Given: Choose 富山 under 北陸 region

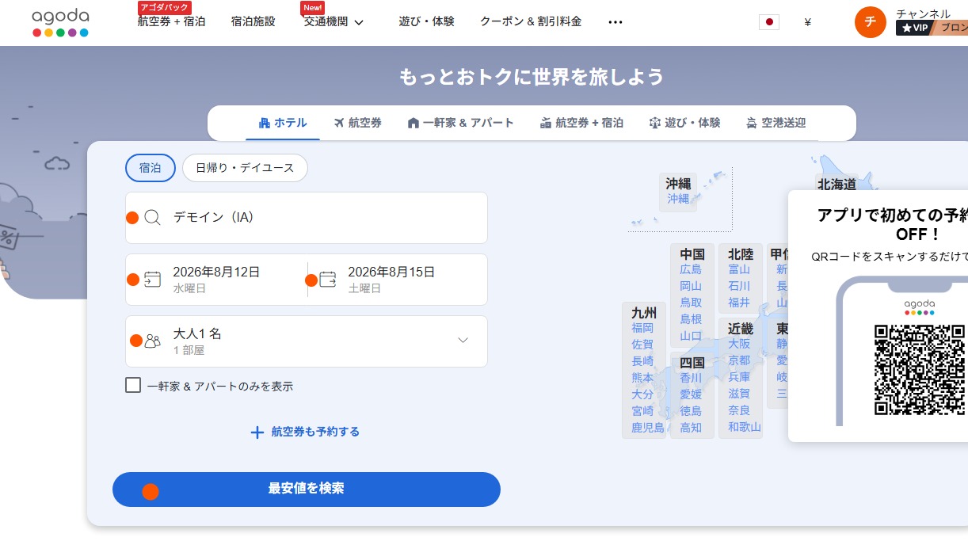Looking at the screenshot, I should pyautogui.click(x=739, y=269).
